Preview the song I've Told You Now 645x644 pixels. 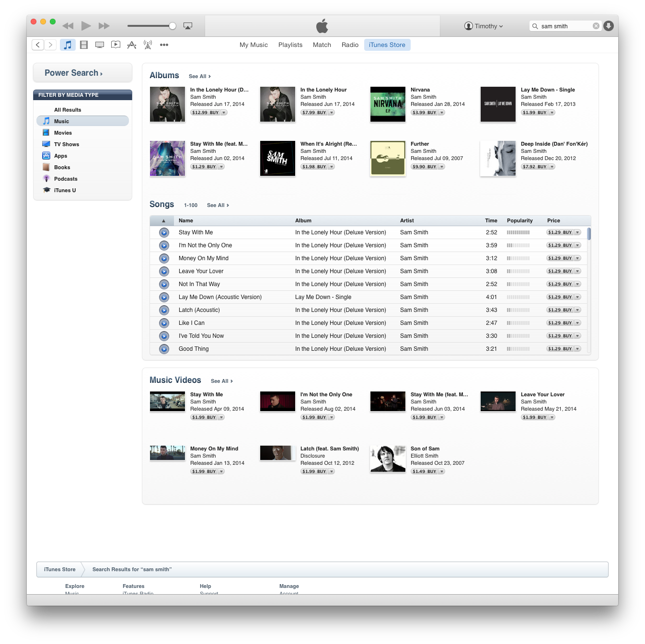pos(164,336)
